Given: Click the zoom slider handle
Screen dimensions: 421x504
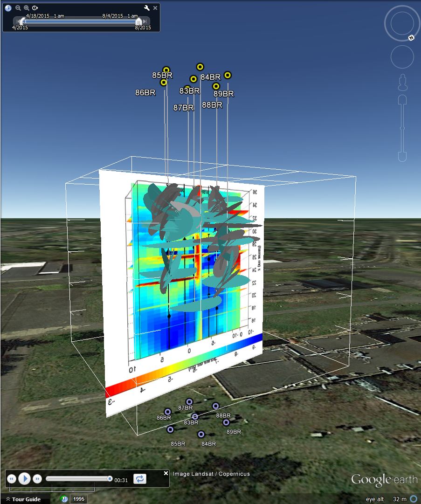Looking at the screenshot, I should pyautogui.click(x=402, y=128).
